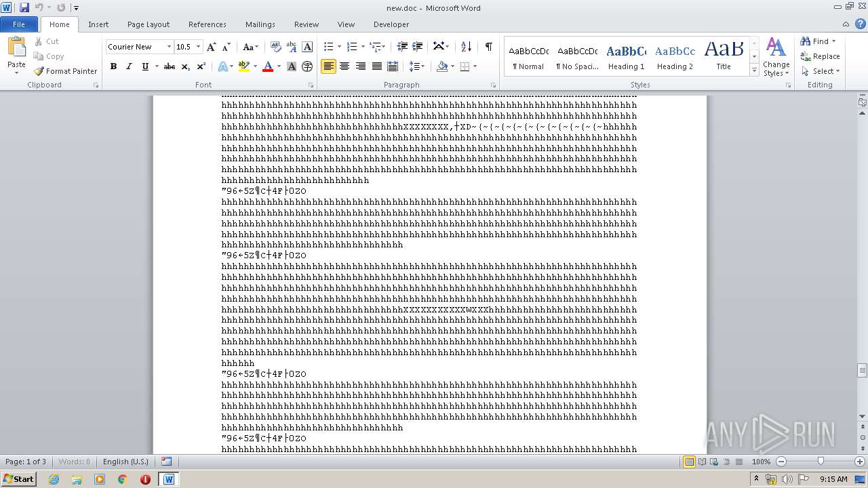Switch to the Mailings tab
This screenshot has height=488, width=868.
tap(260, 24)
